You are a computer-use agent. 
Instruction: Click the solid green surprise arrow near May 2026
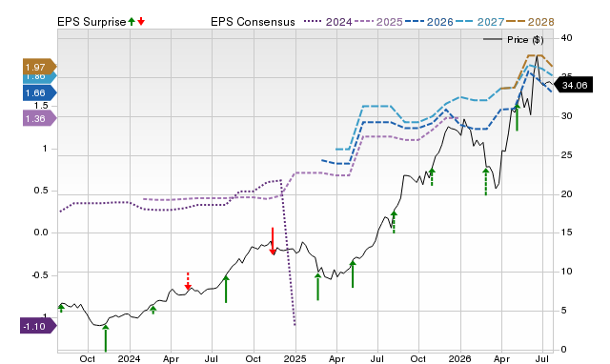[517, 117]
